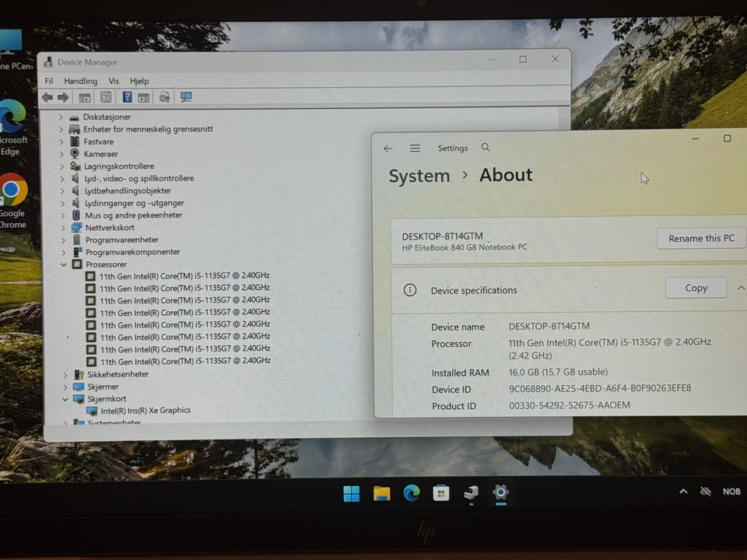Click the System breadcrumb in Settings
Screen dimensions: 747x560
[x=419, y=176]
